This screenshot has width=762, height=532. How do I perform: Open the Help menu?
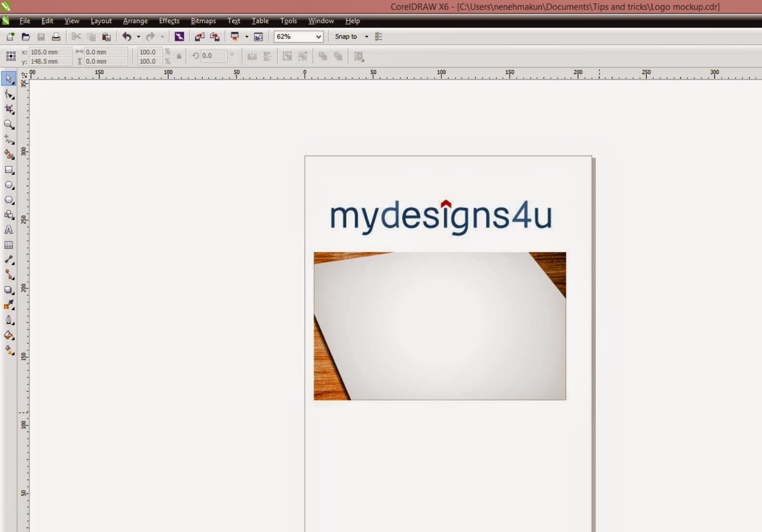pyautogui.click(x=352, y=21)
